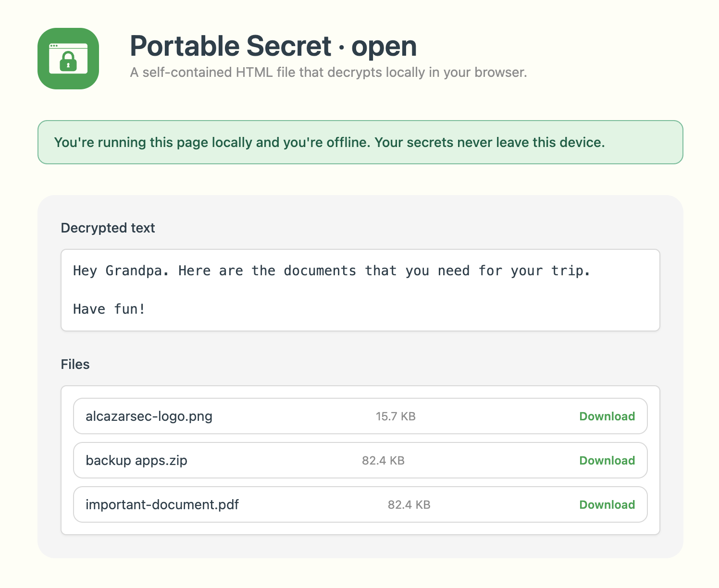Click the 82.4 KB size next to backup apps.zip
719x588 pixels.
point(384,460)
